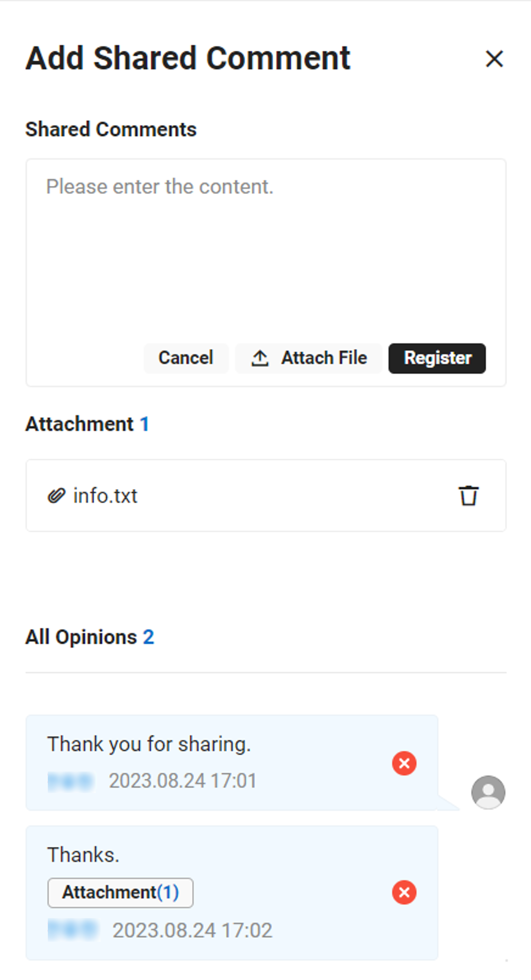This screenshot has height=980, width=531.
Task: Click the 2023.08.24 17:02 timestamp
Action: pyautogui.click(x=192, y=930)
